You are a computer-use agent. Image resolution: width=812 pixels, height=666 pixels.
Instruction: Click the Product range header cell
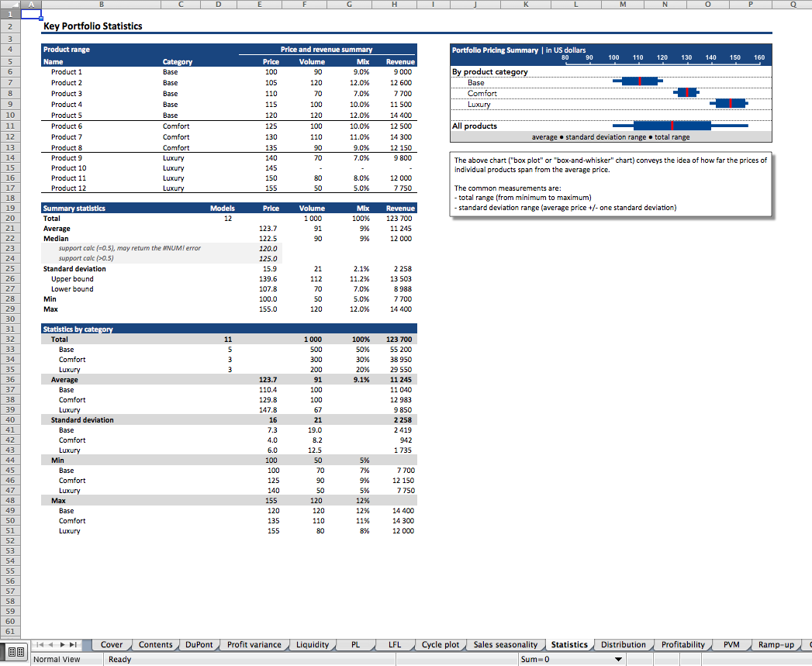coord(66,50)
